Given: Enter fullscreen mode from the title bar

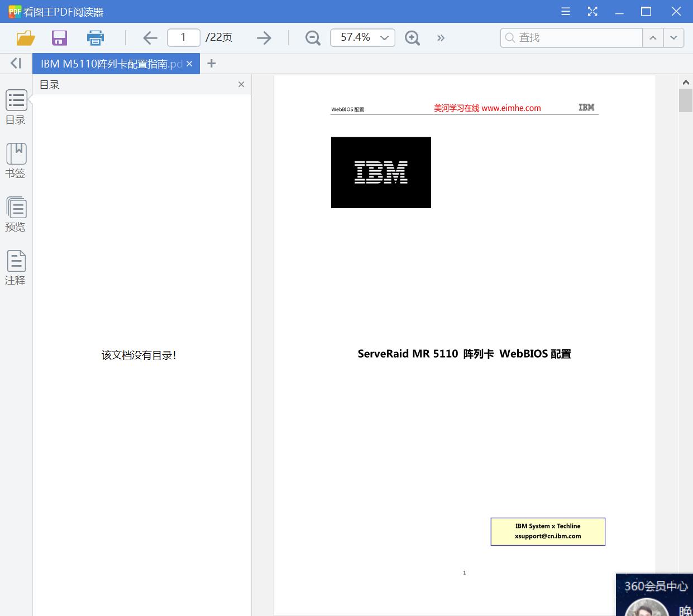Looking at the screenshot, I should click(592, 11).
